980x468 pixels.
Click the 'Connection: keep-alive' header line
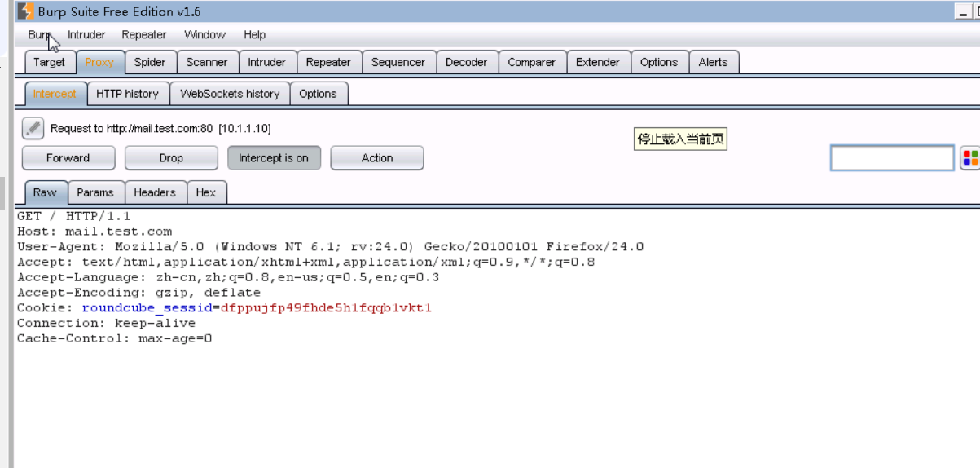coord(106,324)
